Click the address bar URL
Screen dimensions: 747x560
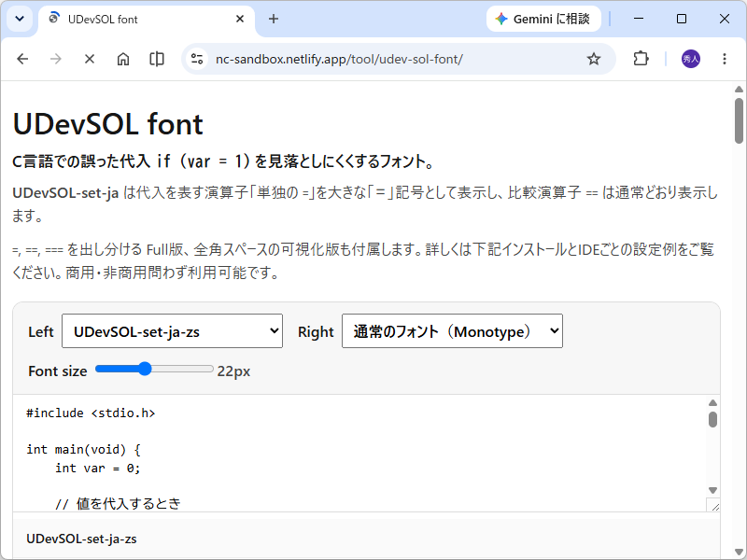click(x=339, y=59)
